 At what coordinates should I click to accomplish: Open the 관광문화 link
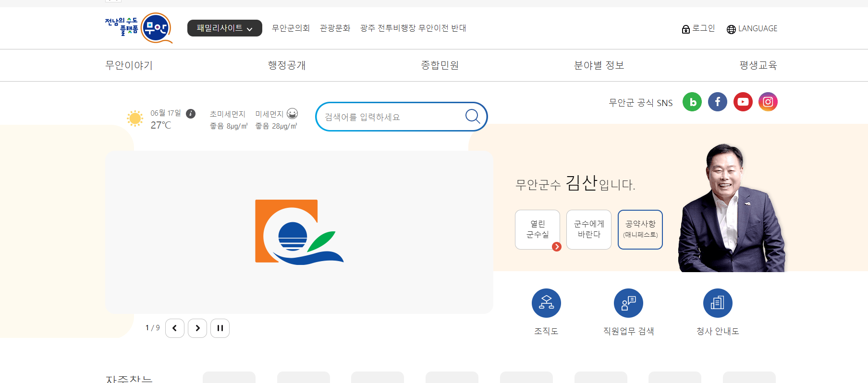pos(335,28)
